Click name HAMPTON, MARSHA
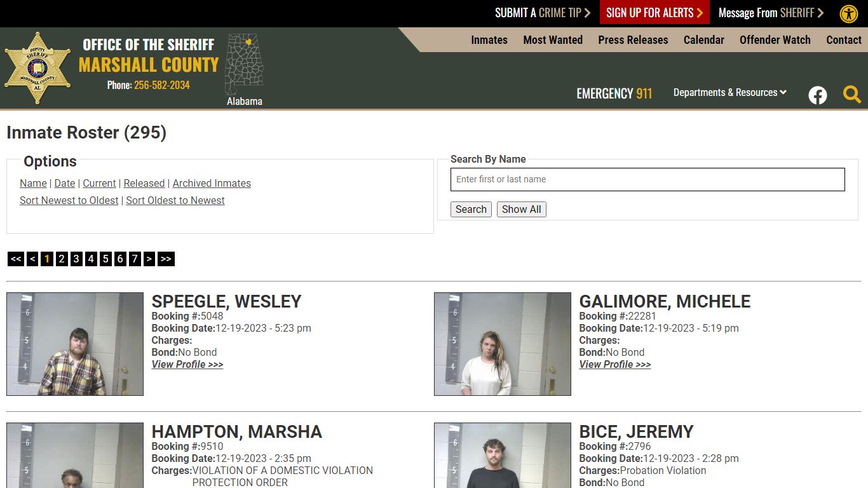The width and height of the screenshot is (868, 488). (x=236, y=431)
